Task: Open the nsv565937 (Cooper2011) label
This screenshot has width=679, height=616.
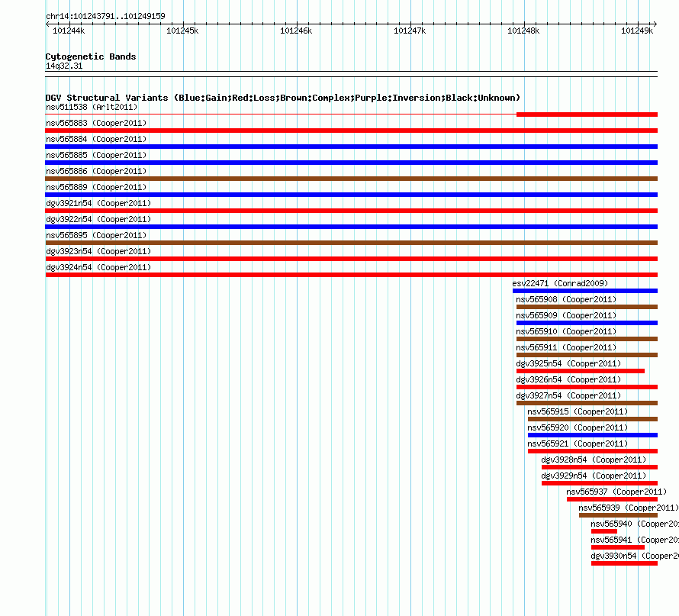Action: point(616,492)
